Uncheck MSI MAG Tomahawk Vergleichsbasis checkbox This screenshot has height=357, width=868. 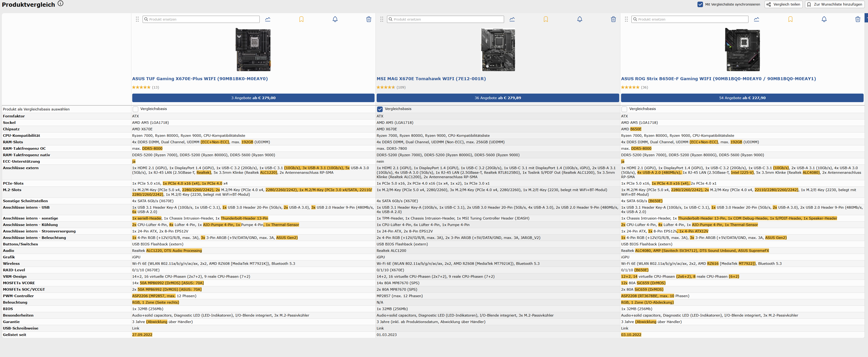tap(380, 109)
